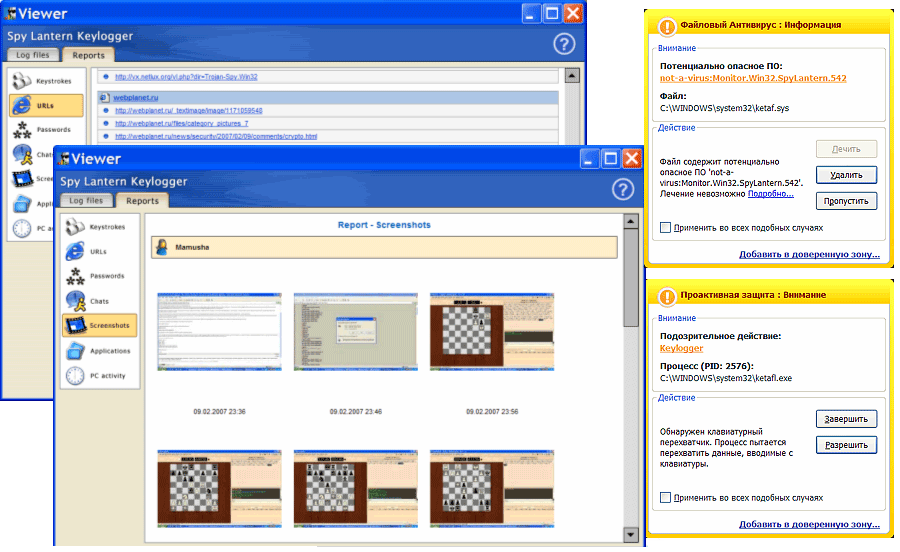This screenshot has height=552, width=900.
Task: Click the disabled Лечить button
Action: (x=847, y=149)
